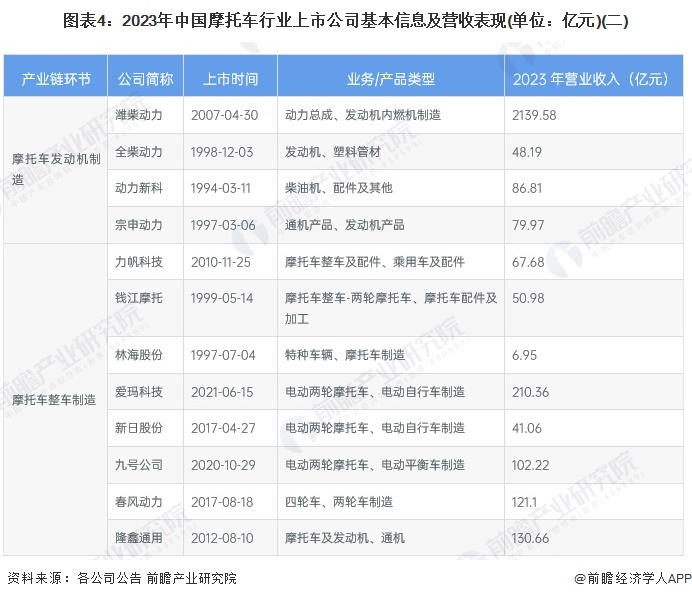This screenshot has height=599, width=692.
Task: Click listing date 2010-11-25
Action: point(221,262)
